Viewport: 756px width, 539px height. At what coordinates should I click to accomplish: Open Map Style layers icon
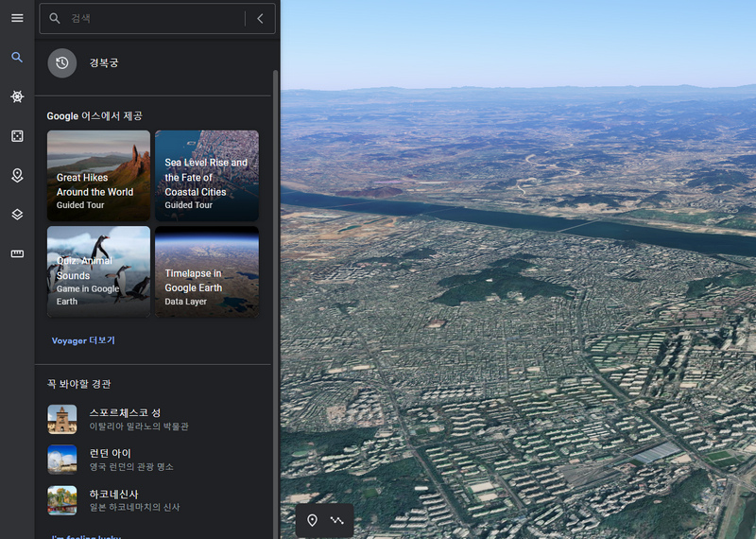pos(17,215)
